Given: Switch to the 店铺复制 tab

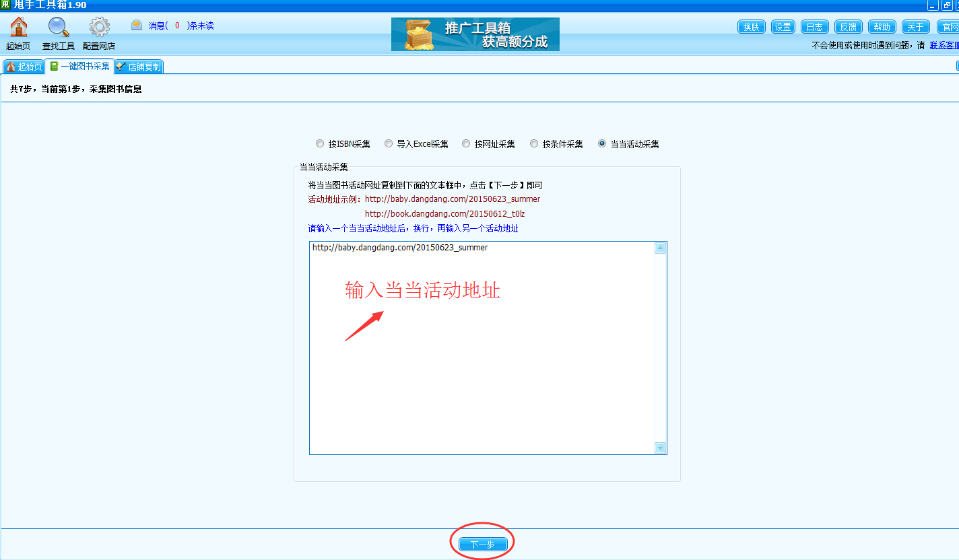Looking at the screenshot, I should [x=139, y=67].
